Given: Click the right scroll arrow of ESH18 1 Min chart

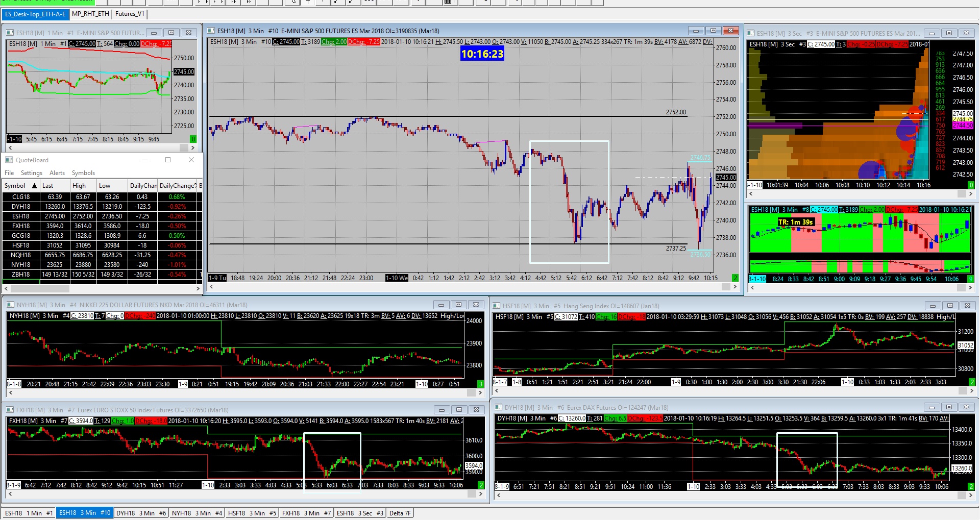Looking at the screenshot, I should click(x=192, y=147).
